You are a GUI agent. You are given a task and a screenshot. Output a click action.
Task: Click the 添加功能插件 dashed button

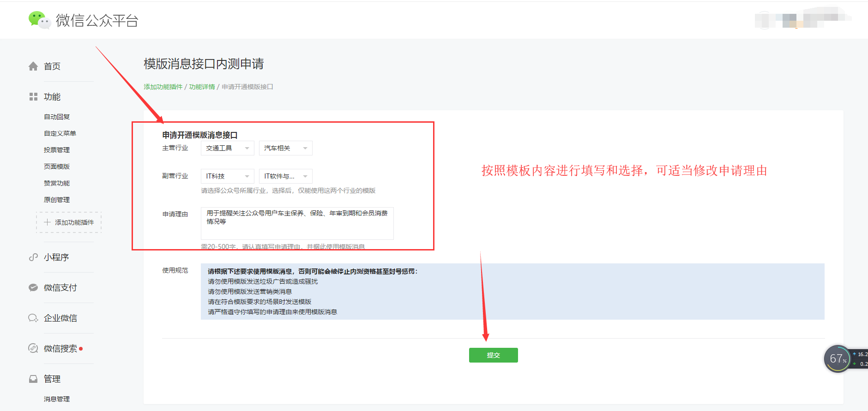[69, 222]
